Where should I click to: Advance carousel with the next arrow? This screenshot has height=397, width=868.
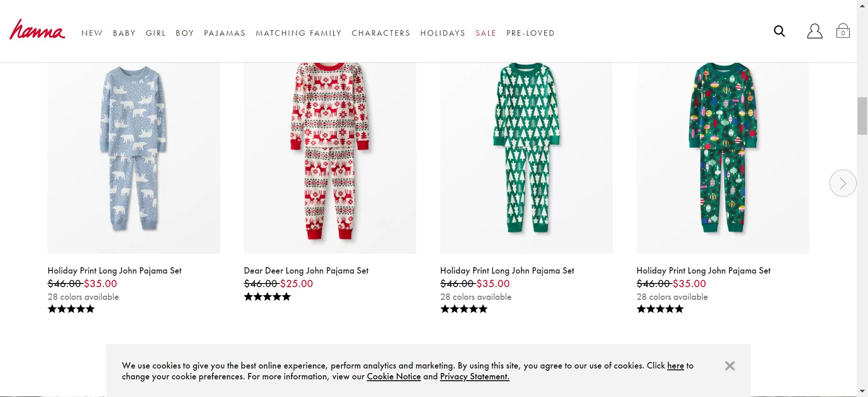tap(843, 183)
